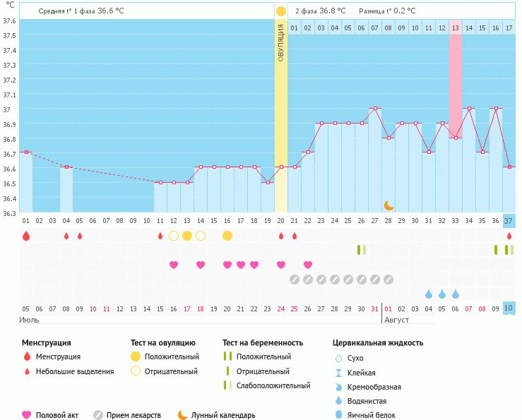Click the cervical fluid drop on August 04
Screen dimensions: 522x420
pyautogui.click(x=429, y=294)
